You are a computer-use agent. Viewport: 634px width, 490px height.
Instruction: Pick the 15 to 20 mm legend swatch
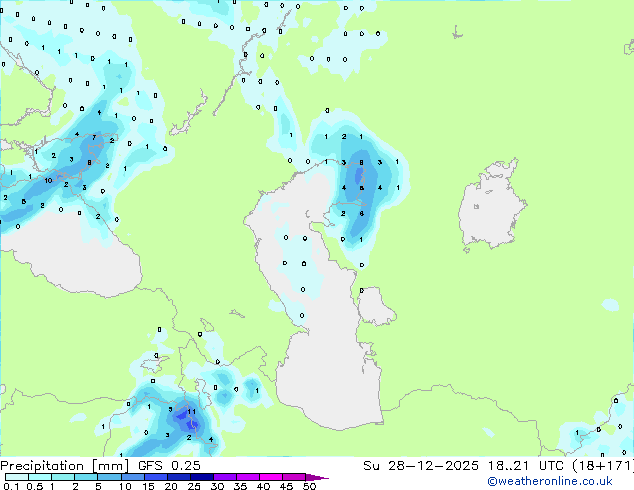coord(156,477)
